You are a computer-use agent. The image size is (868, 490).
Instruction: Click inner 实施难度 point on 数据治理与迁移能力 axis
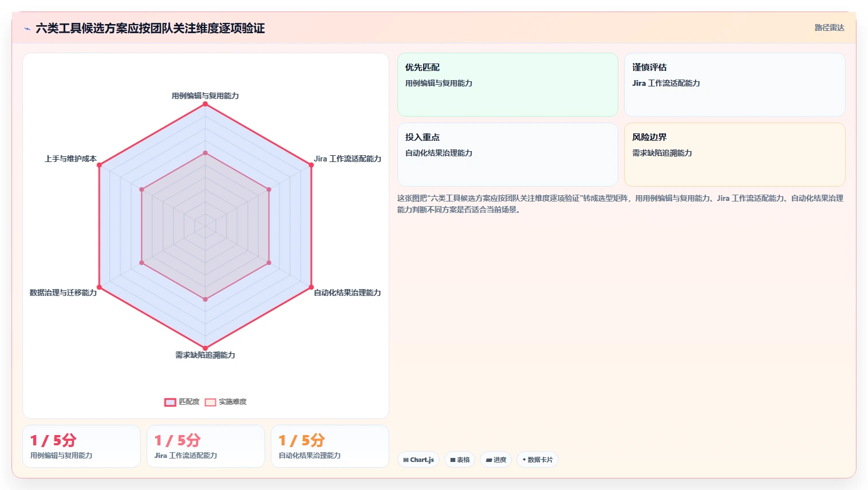click(141, 263)
